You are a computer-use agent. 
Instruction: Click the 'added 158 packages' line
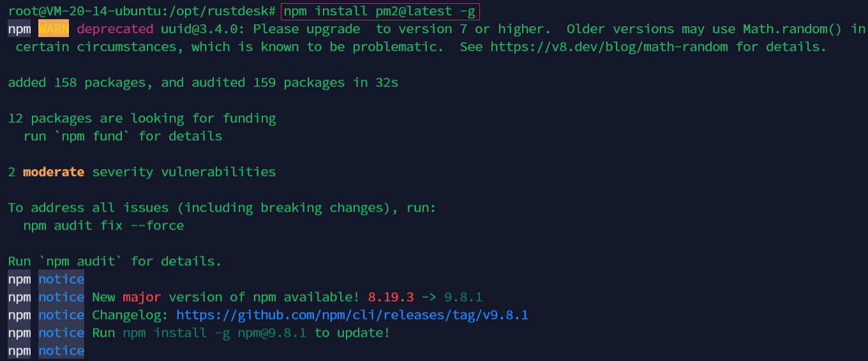[x=203, y=83]
